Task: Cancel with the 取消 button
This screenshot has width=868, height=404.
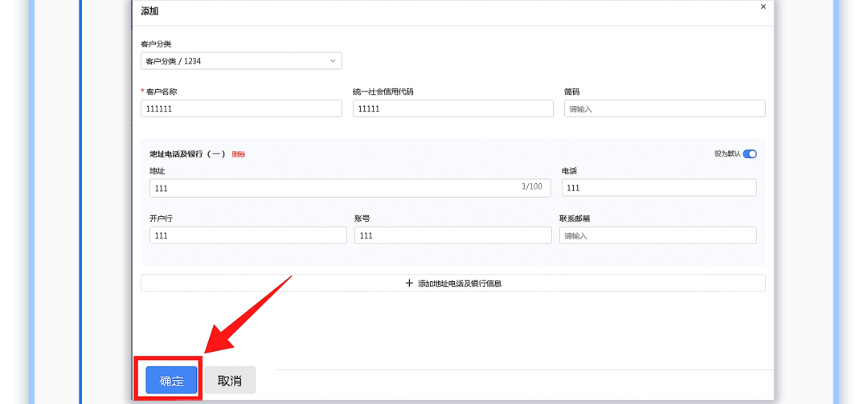Action: click(x=230, y=380)
